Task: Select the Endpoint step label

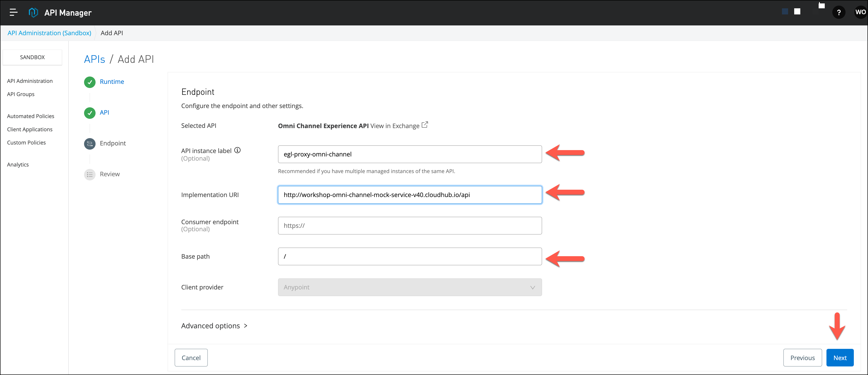Action: pyautogui.click(x=113, y=143)
